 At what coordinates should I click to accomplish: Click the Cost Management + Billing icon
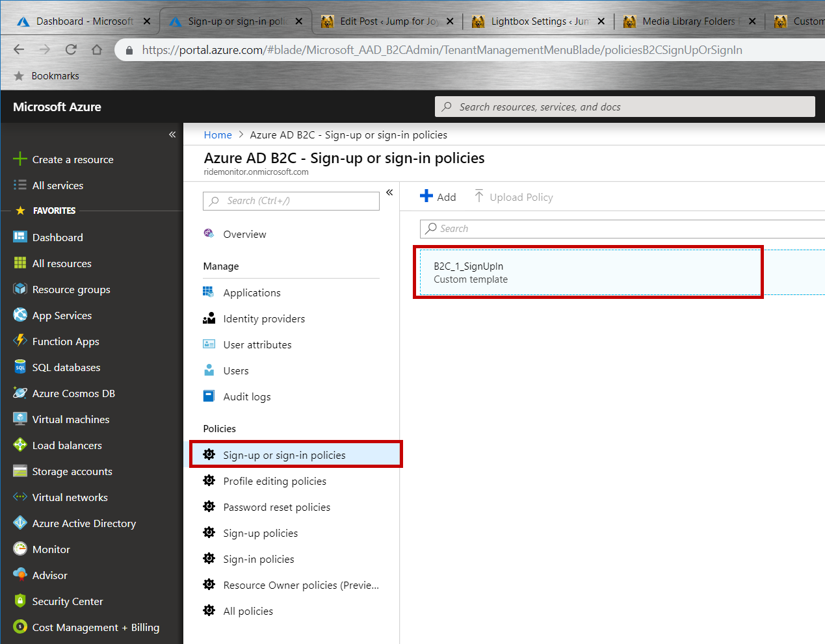coord(20,627)
